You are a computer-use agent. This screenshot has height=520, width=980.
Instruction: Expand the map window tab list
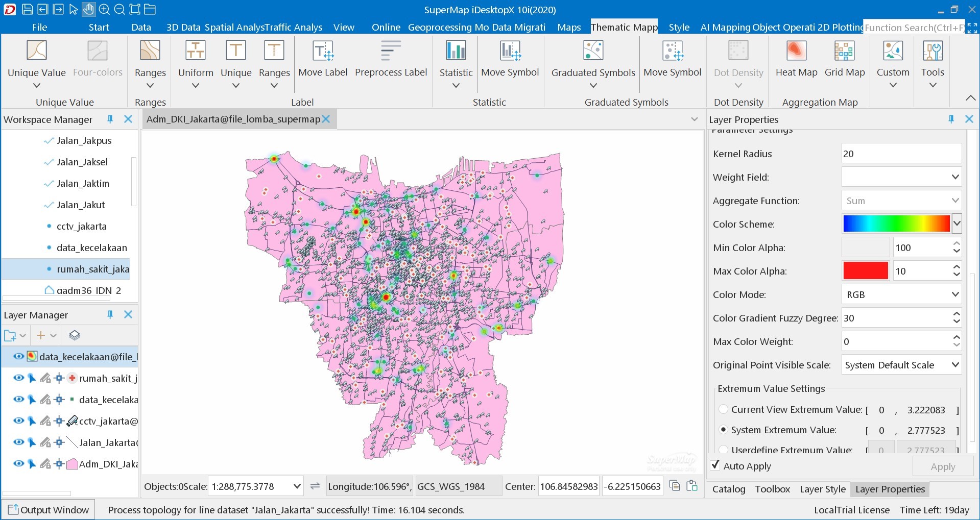(x=694, y=119)
